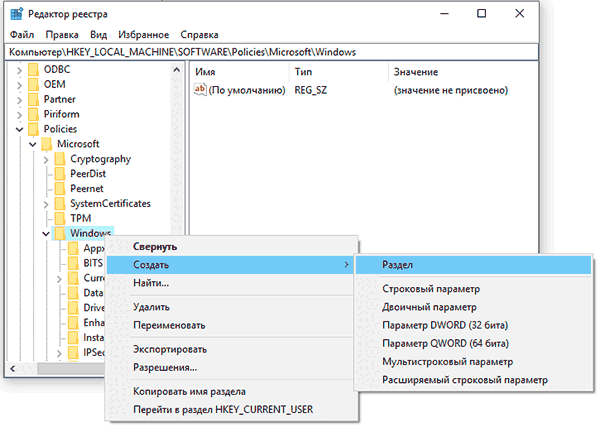Expand the Piriform tree node
This screenshot has height=432, width=600.
click(x=19, y=115)
